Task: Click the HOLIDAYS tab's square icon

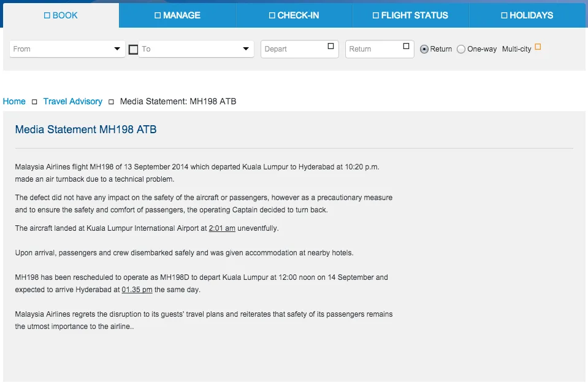Action: pos(504,15)
